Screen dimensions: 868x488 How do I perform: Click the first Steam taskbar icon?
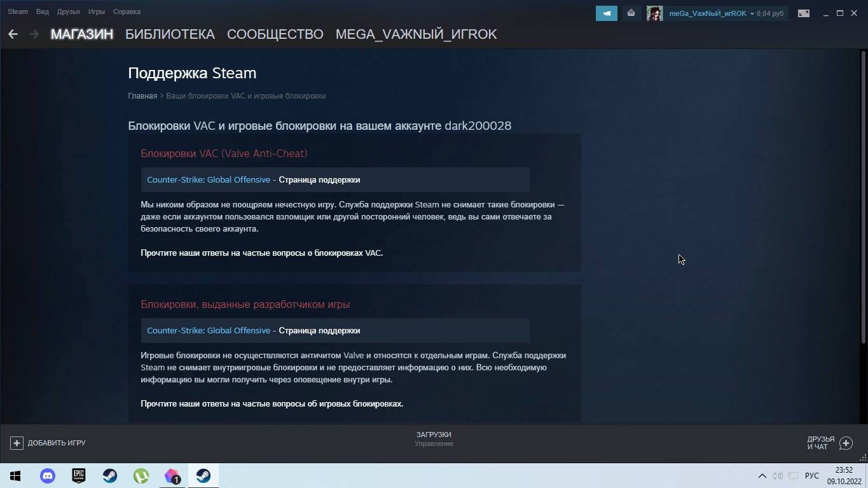[109, 476]
